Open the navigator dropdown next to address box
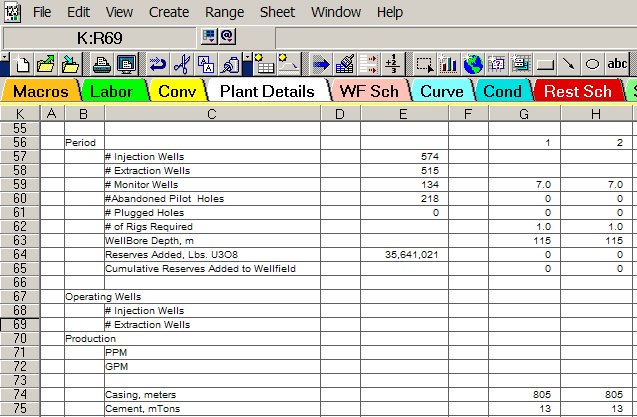Image resolution: width=637 pixels, height=417 pixels. point(208,37)
